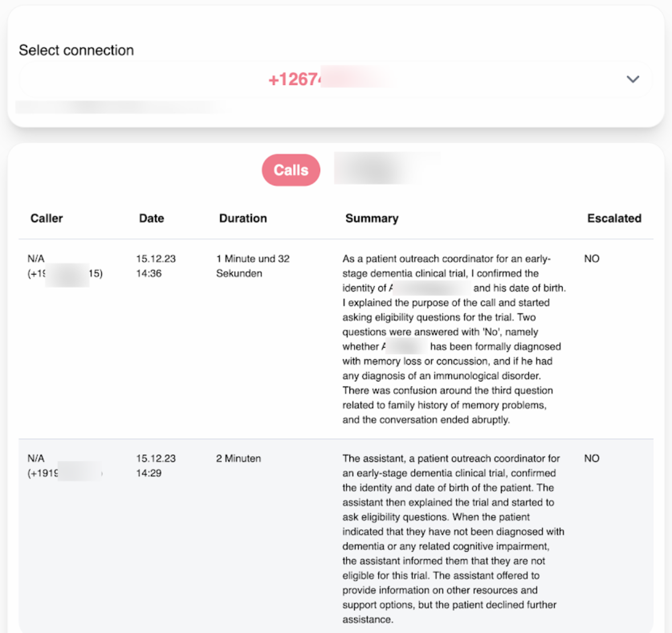This screenshot has width=672, height=633.
Task: Switch to the Calls tab
Action: (x=291, y=170)
